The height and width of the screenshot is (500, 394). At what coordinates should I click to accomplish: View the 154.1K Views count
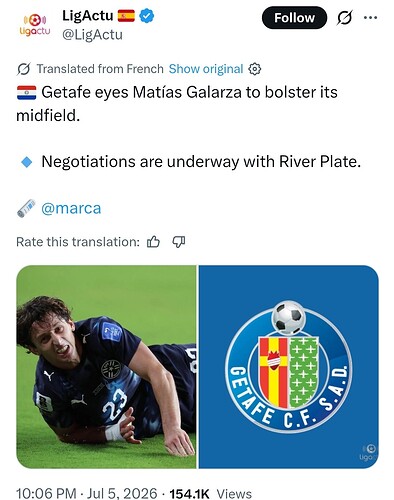pyautogui.click(x=211, y=493)
